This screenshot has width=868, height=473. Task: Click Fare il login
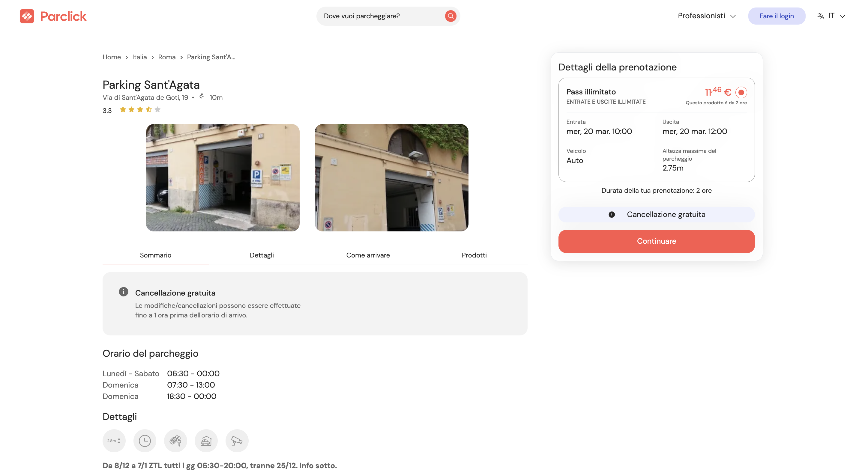tap(777, 16)
